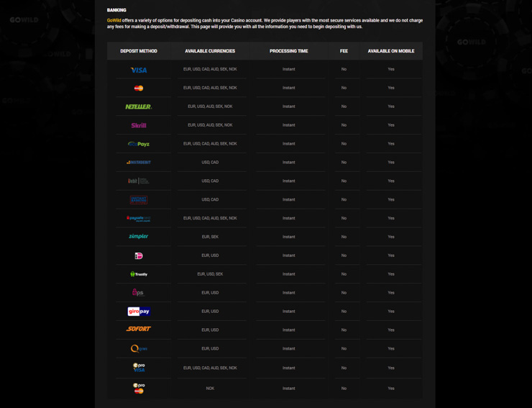Click EUR, USD, SEK in the Trustly row
The image size is (532, 408).
[210, 274]
